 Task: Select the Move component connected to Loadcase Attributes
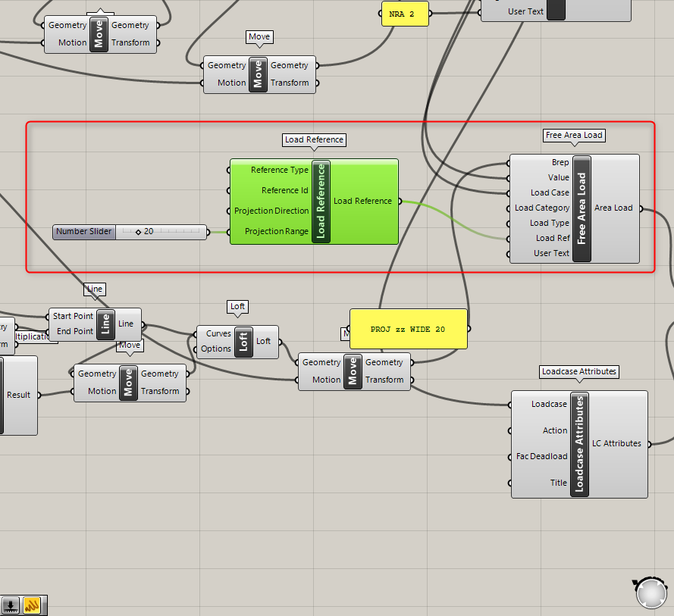point(353,371)
